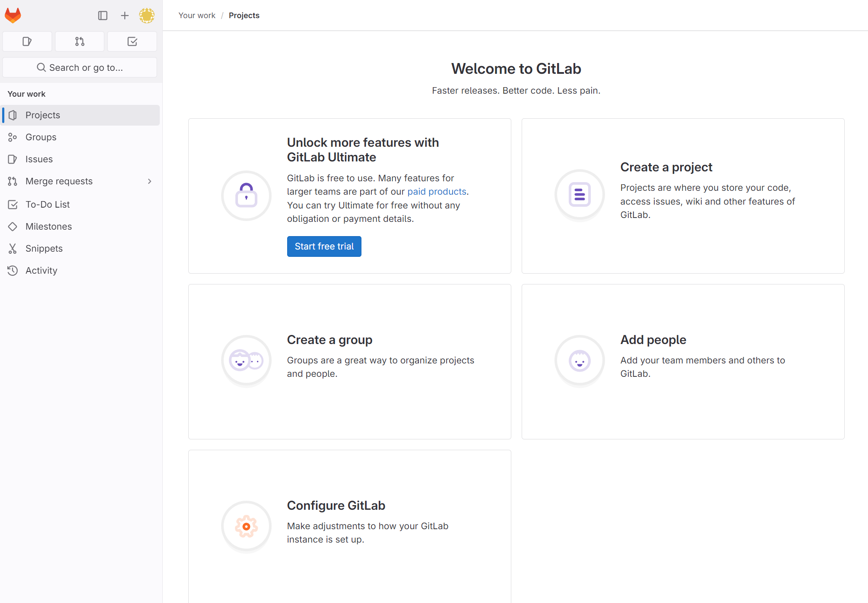This screenshot has width=868, height=603.
Task: Click the Snippets scissors icon
Action: (x=13, y=249)
